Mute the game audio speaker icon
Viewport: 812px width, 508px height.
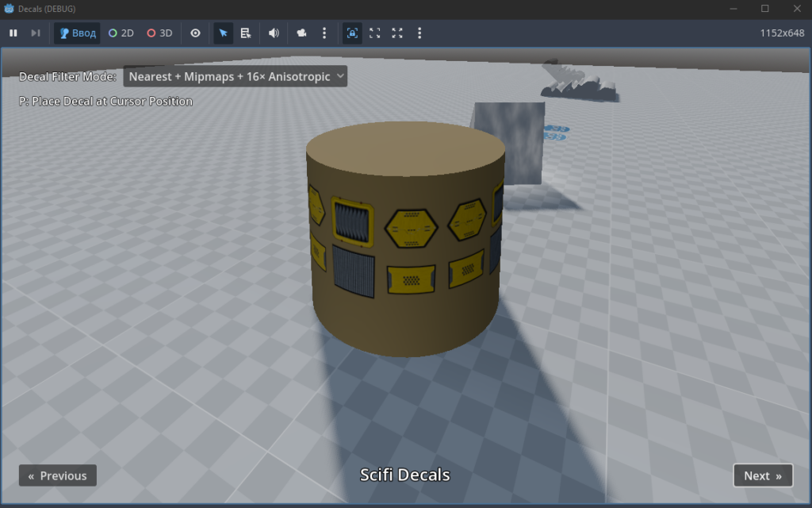coord(274,33)
